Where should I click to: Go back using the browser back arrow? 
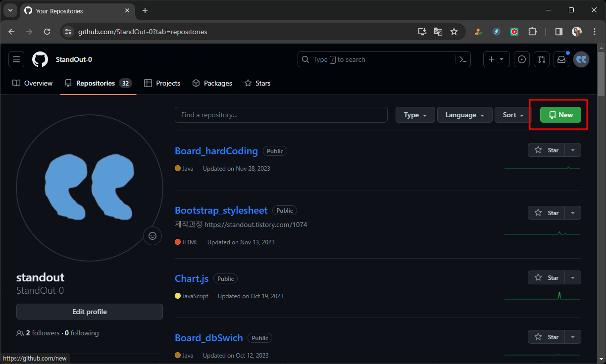coord(12,32)
